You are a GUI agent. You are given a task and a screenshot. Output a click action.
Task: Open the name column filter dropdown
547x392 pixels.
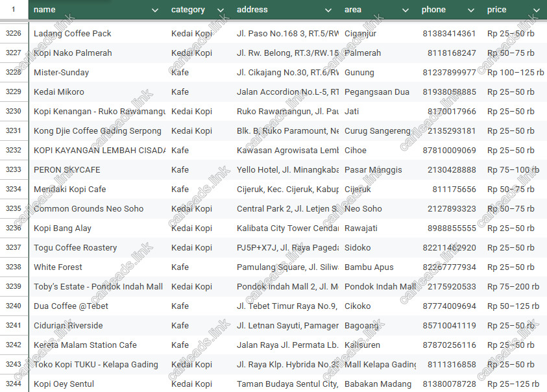pyautogui.click(x=155, y=10)
